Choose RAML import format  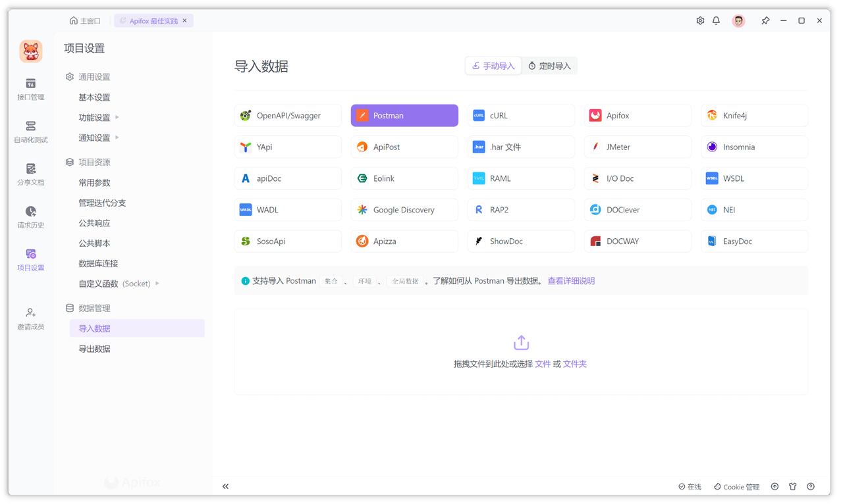click(x=521, y=178)
